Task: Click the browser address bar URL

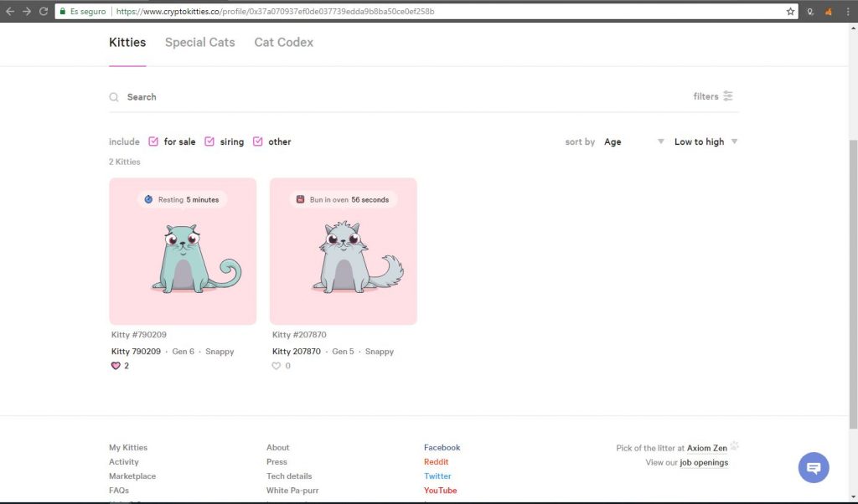Action: point(275,11)
